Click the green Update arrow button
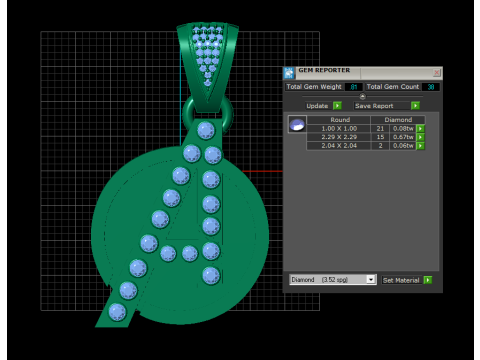 (x=337, y=106)
